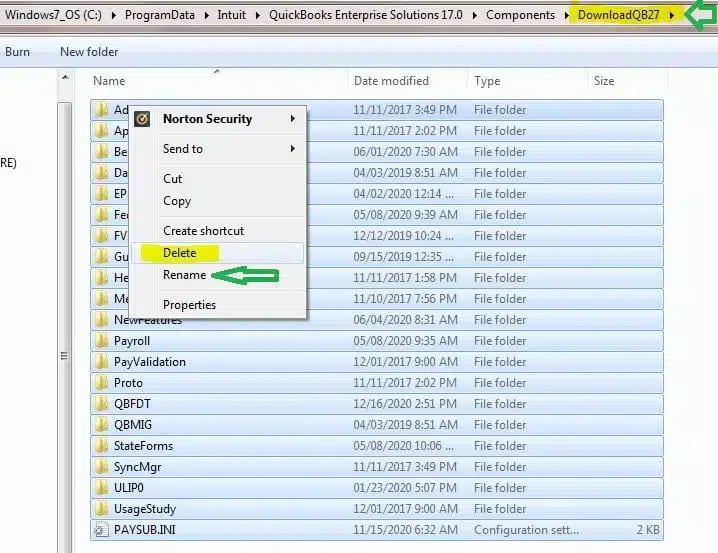Click Create shortcut in the context menu
The image size is (718, 553).
(x=203, y=231)
